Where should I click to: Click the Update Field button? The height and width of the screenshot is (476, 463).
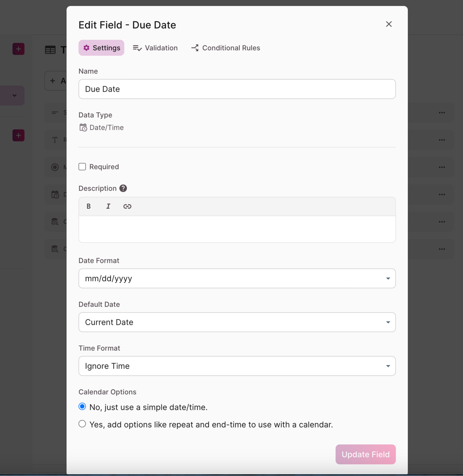(x=365, y=454)
